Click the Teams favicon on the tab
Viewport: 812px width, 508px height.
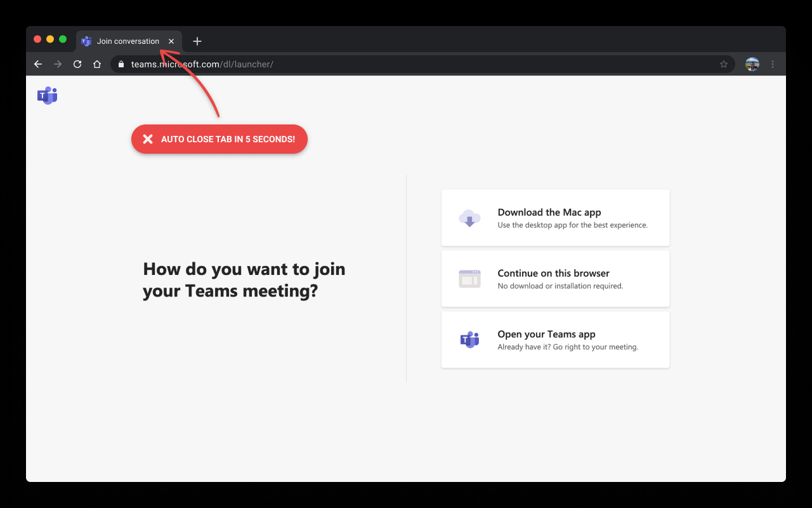pos(87,41)
